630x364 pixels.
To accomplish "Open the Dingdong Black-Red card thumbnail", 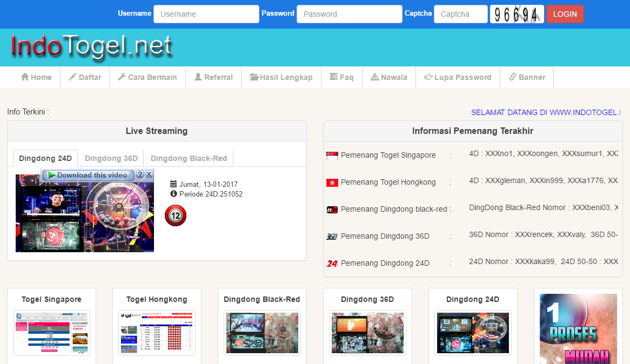I will [x=262, y=333].
